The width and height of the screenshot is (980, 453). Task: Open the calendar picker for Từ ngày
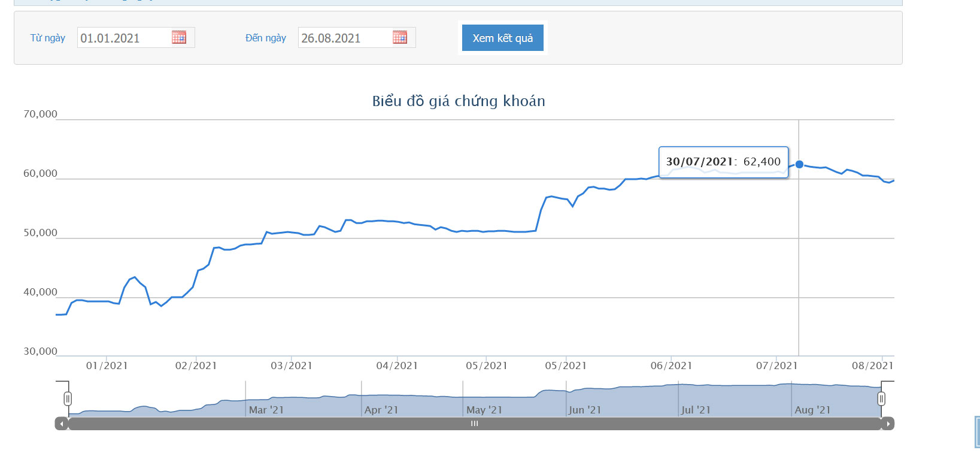click(x=179, y=38)
